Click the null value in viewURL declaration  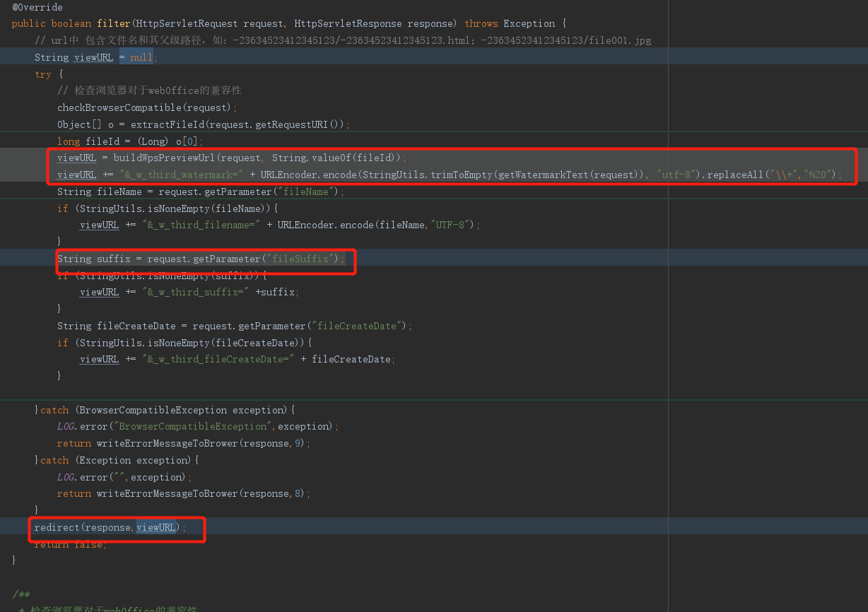141,57
